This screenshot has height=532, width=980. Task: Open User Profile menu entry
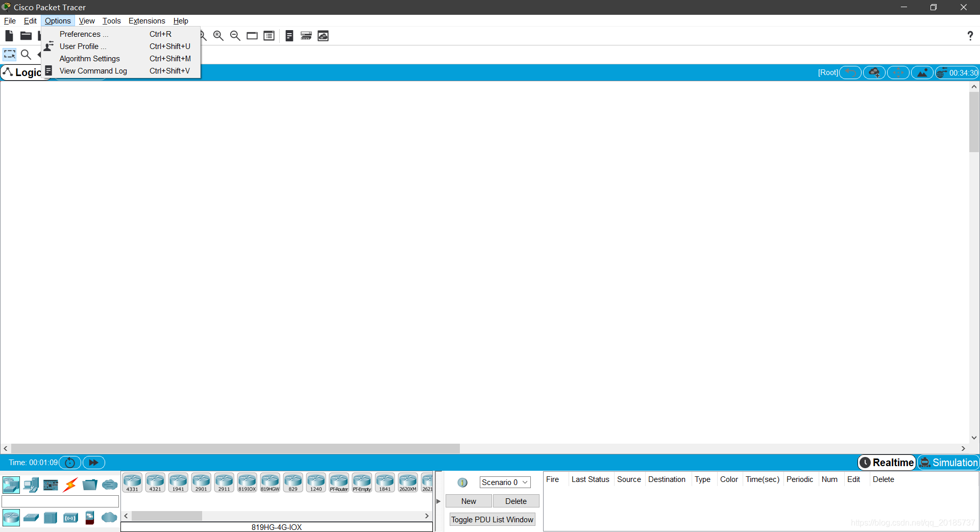[121, 46]
